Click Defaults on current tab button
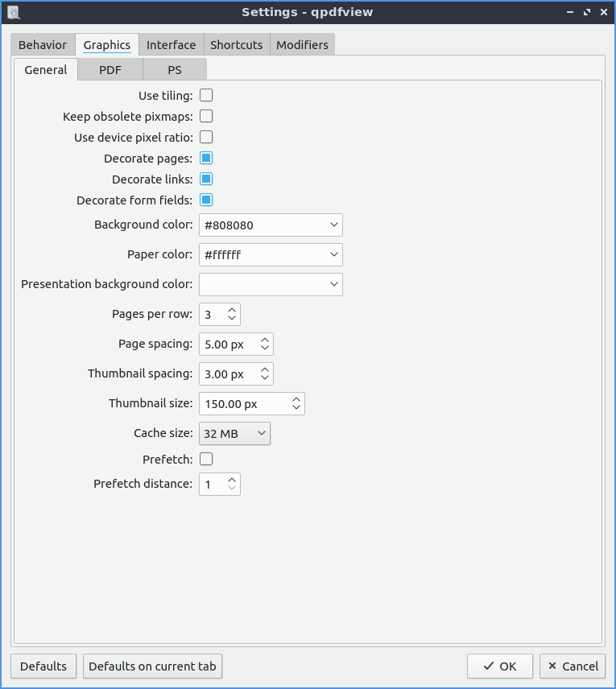616x689 pixels. tap(152, 666)
